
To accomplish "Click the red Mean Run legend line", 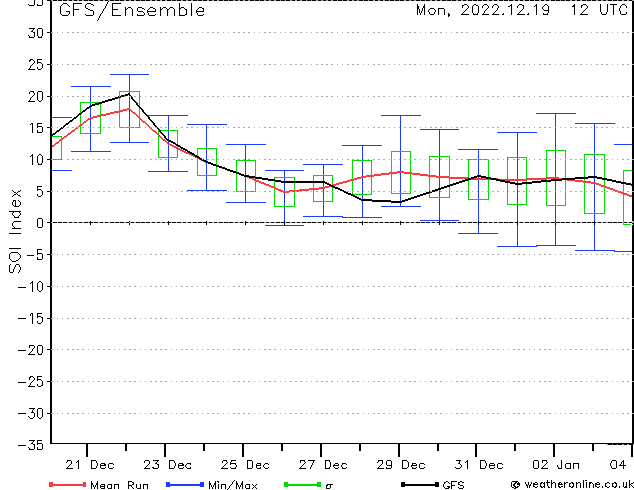I will (67, 484).
